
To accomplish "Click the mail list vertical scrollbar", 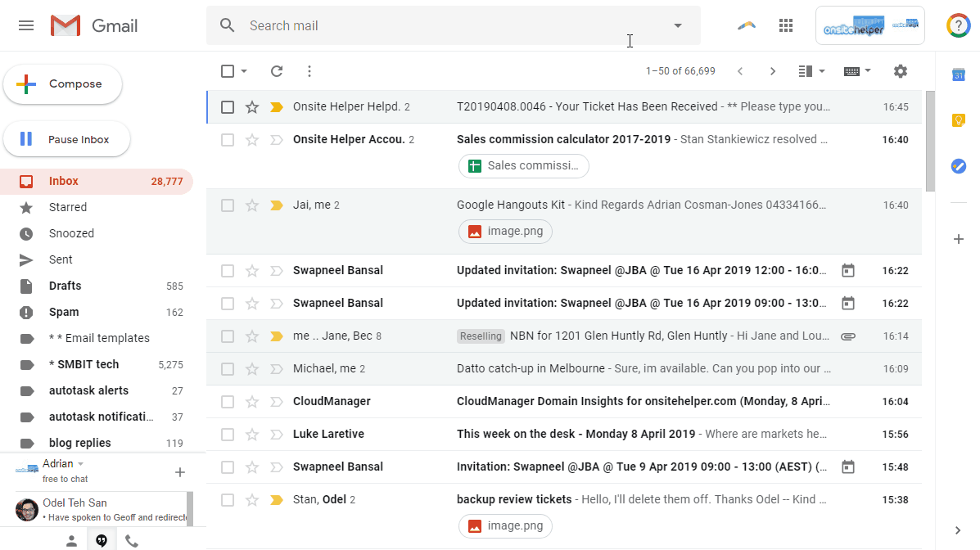I will 930,142.
